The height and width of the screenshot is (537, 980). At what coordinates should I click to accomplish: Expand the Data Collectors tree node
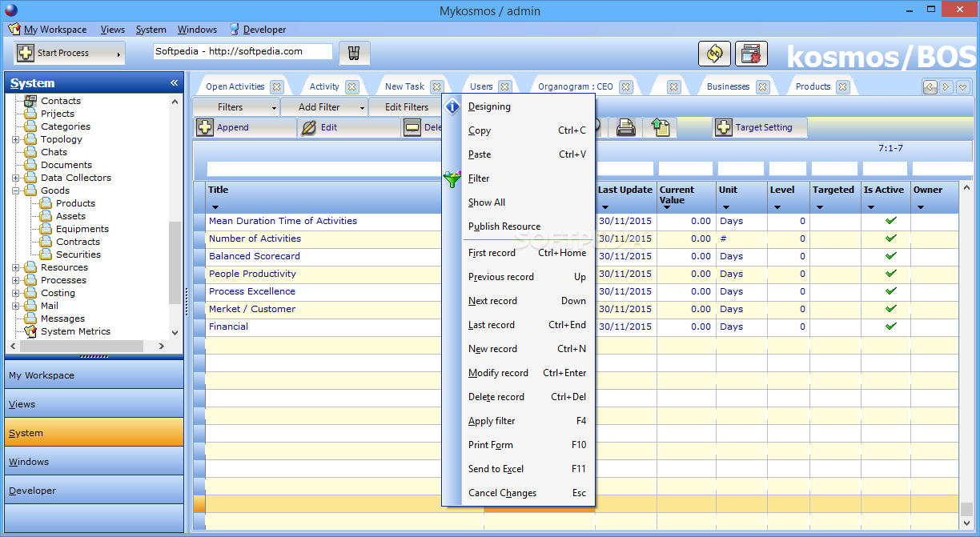click(16, 178)
